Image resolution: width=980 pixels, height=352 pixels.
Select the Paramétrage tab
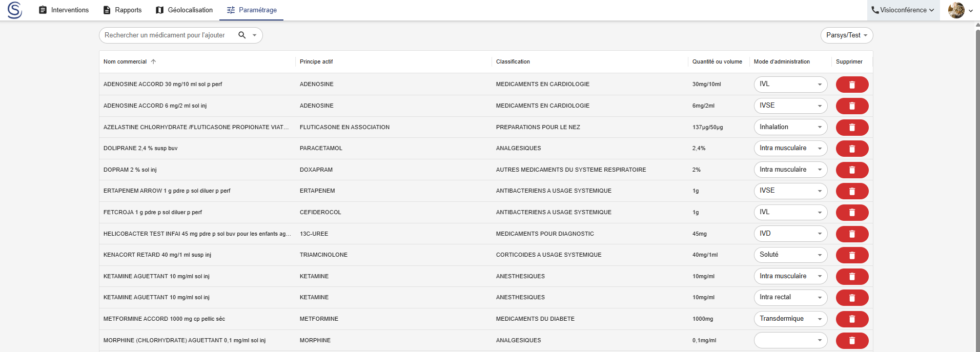tap(252, 10)
